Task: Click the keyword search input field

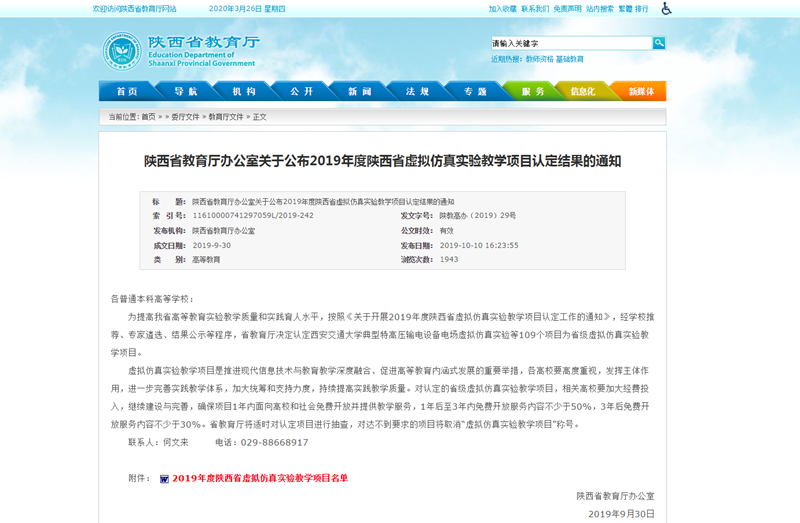Action: coord(570,43)
